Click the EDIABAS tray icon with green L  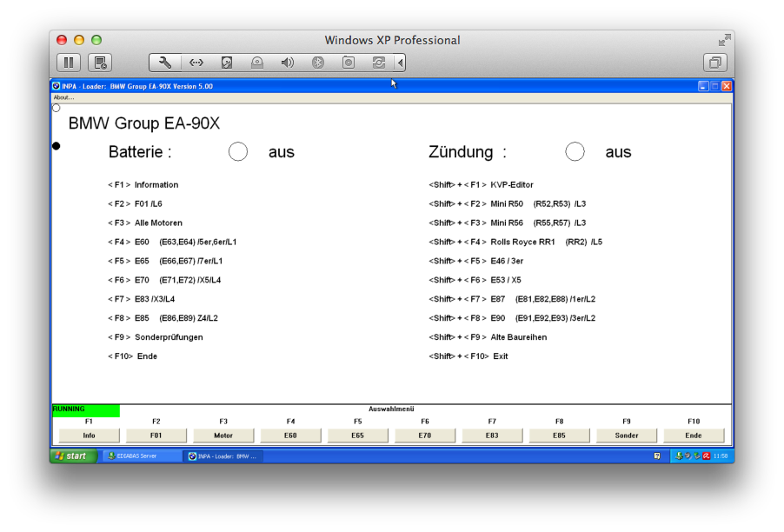click(679, 456)
